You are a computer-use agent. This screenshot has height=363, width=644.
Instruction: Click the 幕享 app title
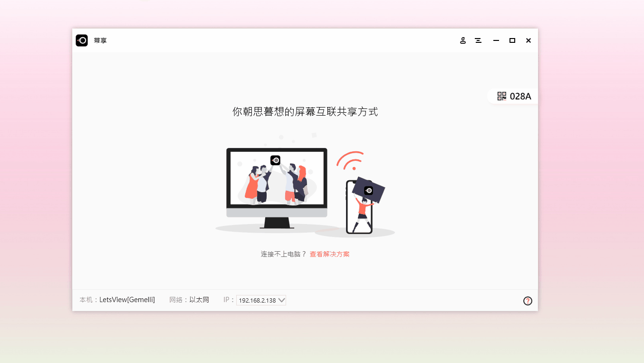(x=99, y=40)
